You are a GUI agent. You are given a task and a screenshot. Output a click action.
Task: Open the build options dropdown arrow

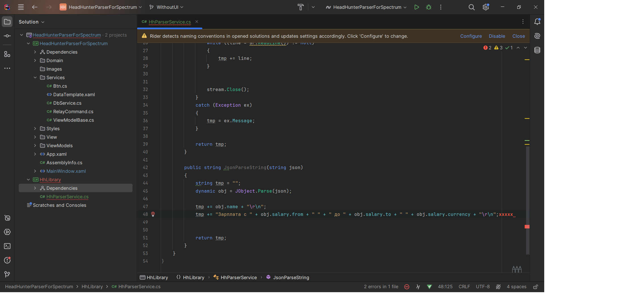[313, 7]
